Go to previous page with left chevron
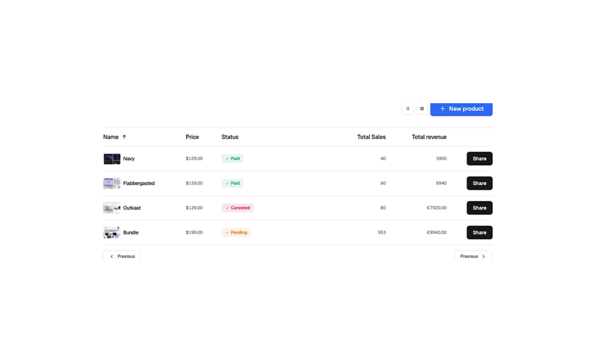Image resolution: width=595 pixels, height=364 pixels. 122,256
